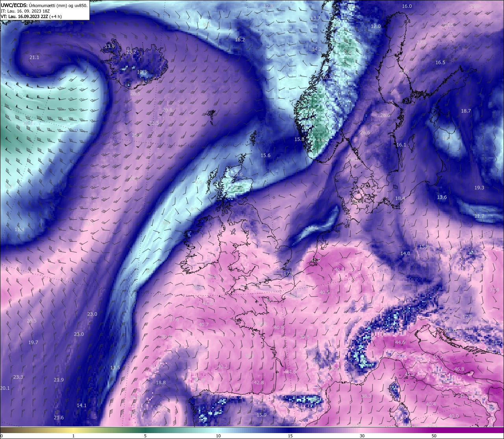Click the 21.9 value in the Atlantic
Viewport: 504px width, 439px height.
coord(59,380)
